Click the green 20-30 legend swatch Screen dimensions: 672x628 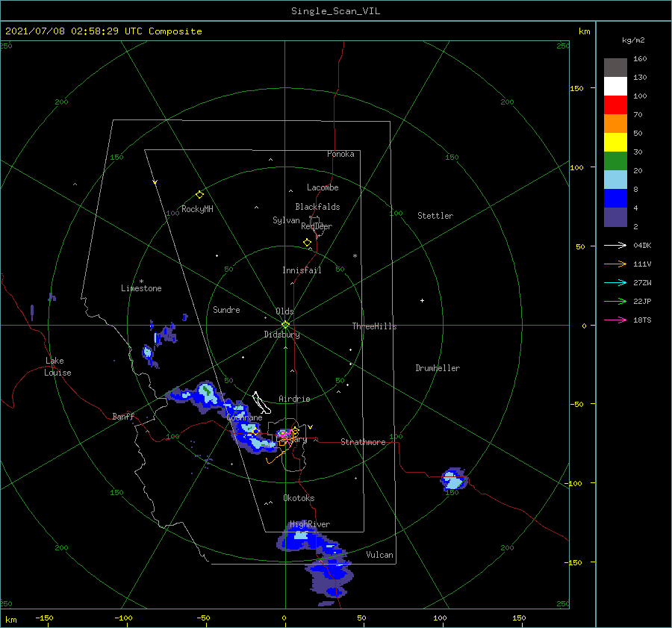[x=615, y=161]
